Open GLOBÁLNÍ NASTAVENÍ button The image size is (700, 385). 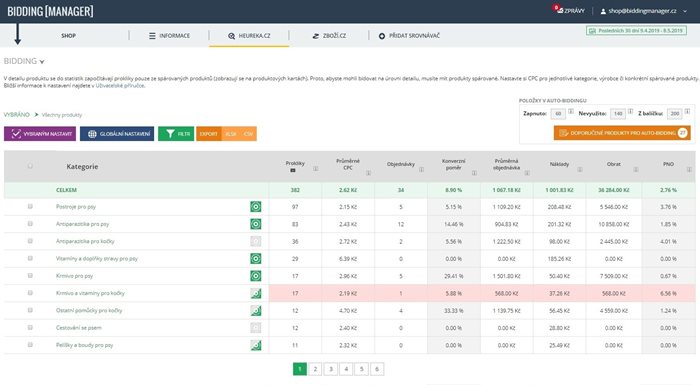pyautogui.click(x=117, y=134)
